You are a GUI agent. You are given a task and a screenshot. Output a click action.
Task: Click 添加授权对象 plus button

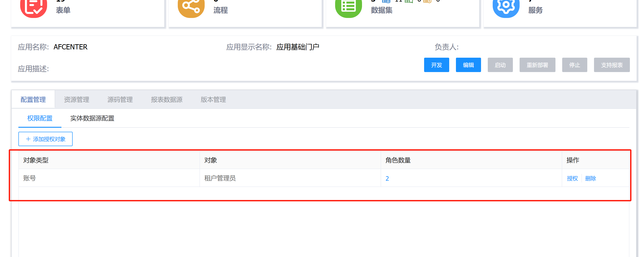click(x=46, y=139)
